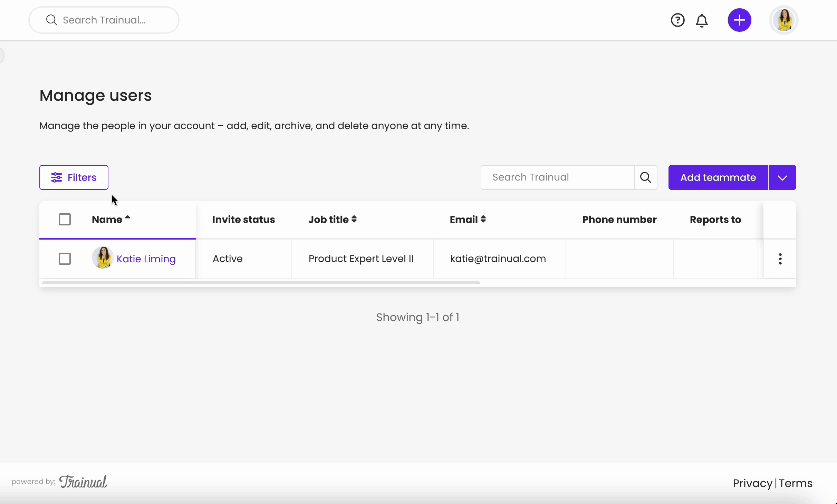Check the Katie Liming row checkbox
This screenshot has height=504, width=837.
tap(65, 259)
